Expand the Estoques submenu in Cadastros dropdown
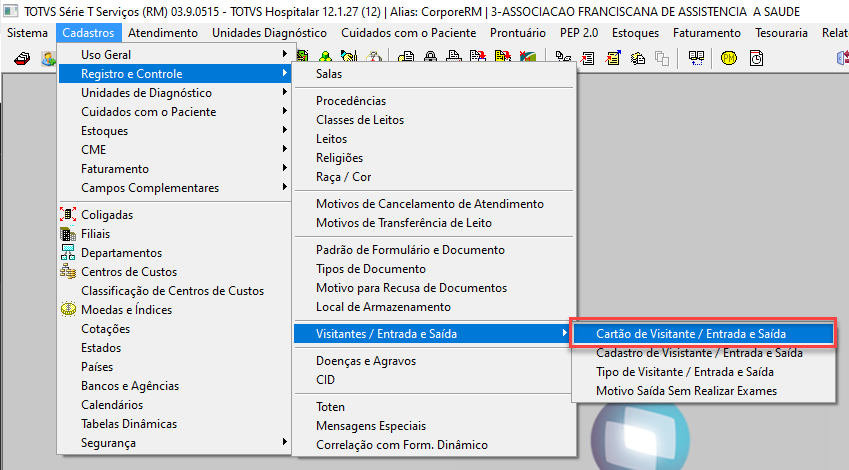The image size is (849, 470). (175, 130)
